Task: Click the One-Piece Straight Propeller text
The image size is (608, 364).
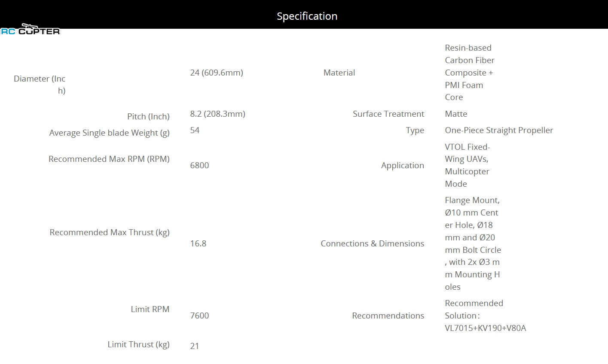Action: point(499,130)
